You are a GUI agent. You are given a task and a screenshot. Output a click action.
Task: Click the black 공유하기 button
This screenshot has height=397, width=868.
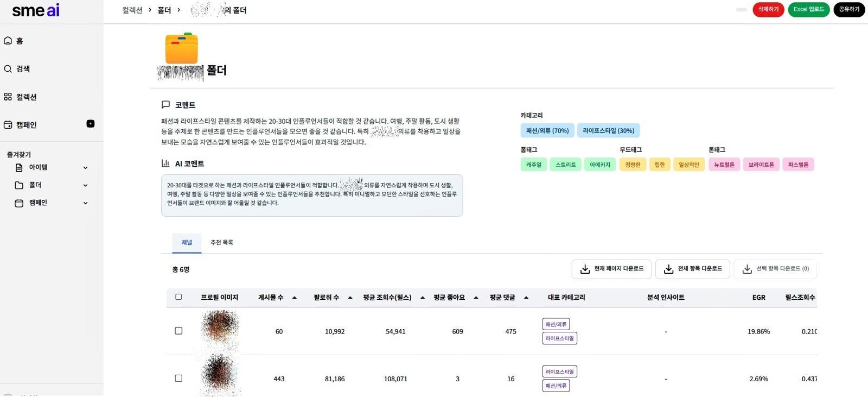point(849,9)
